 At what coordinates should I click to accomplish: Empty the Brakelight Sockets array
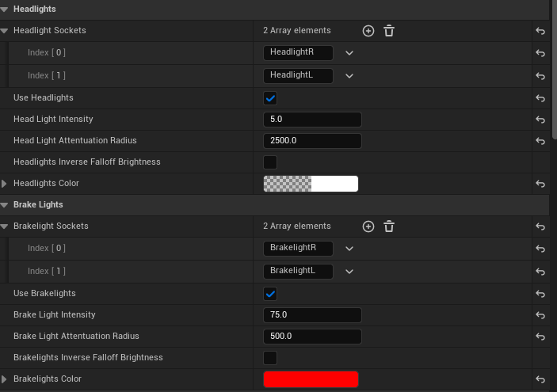[389, 226]
